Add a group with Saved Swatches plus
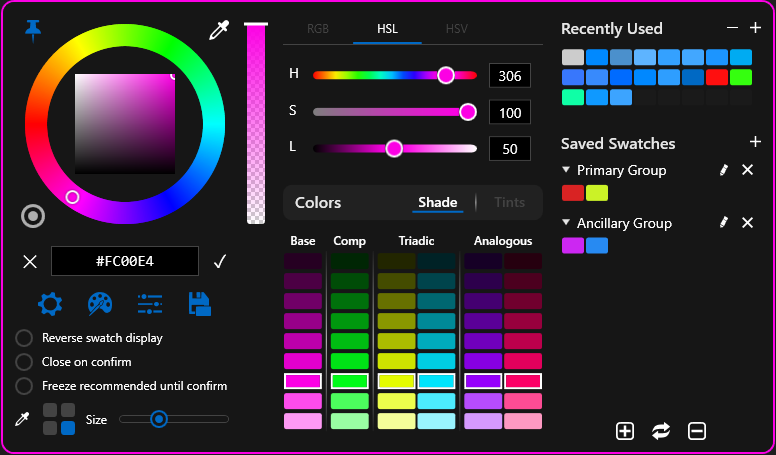Viewport: 776px width, 455px height. tap(755, 142)
